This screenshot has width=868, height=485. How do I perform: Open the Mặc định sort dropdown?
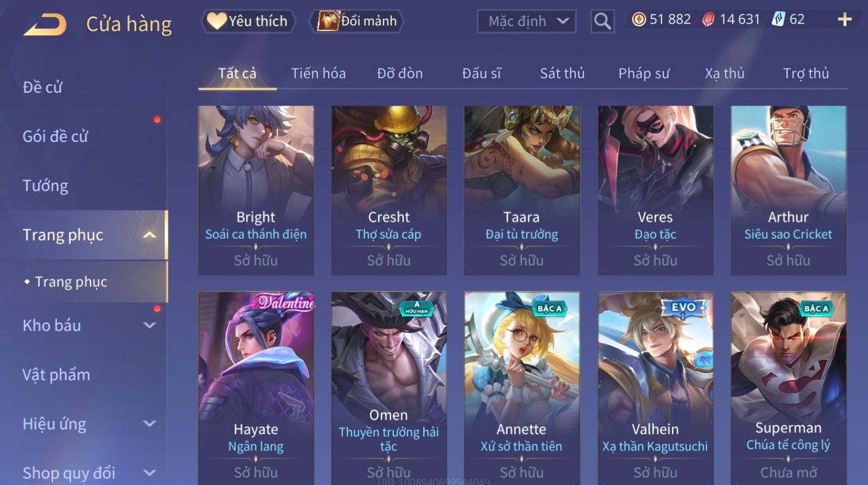[527, 21]
